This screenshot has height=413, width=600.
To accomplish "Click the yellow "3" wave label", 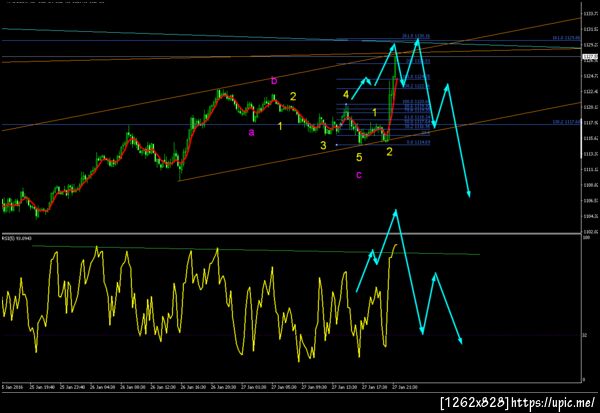I will (x=323, y=145).
